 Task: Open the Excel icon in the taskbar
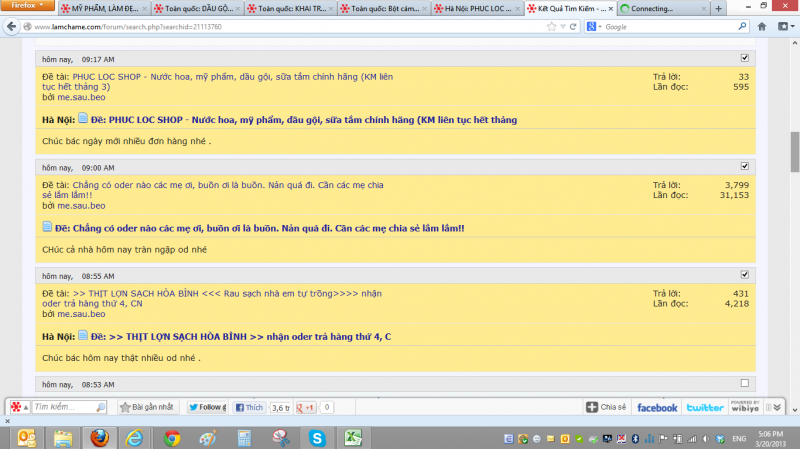coord(352,437)
